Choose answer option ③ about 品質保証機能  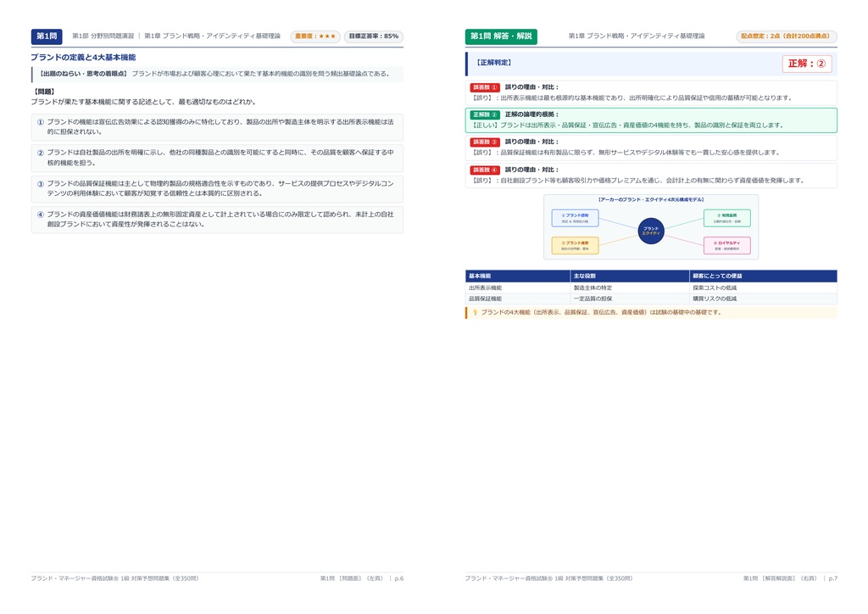point(217,188)
